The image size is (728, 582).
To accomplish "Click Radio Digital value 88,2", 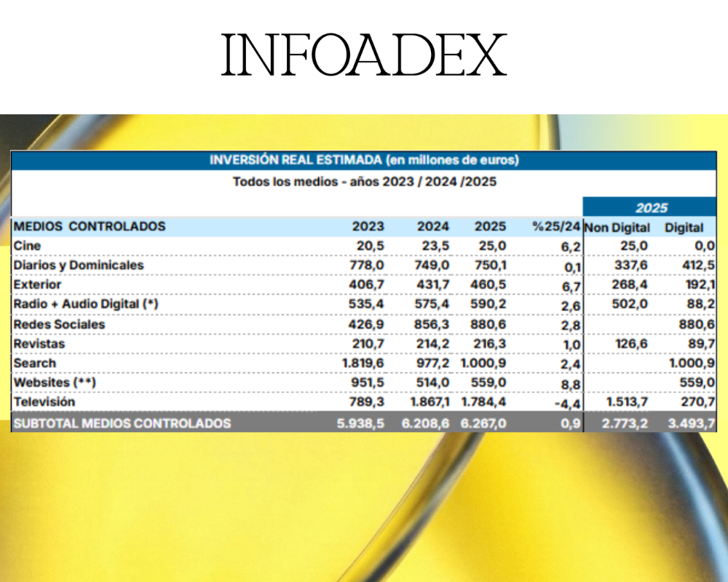I will [x=702, y=304].
